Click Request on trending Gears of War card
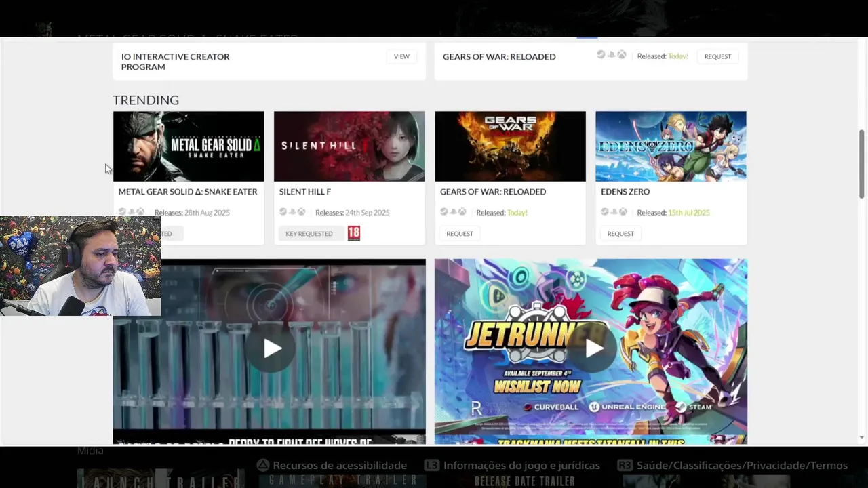868x488 pixels. (460, 233)
